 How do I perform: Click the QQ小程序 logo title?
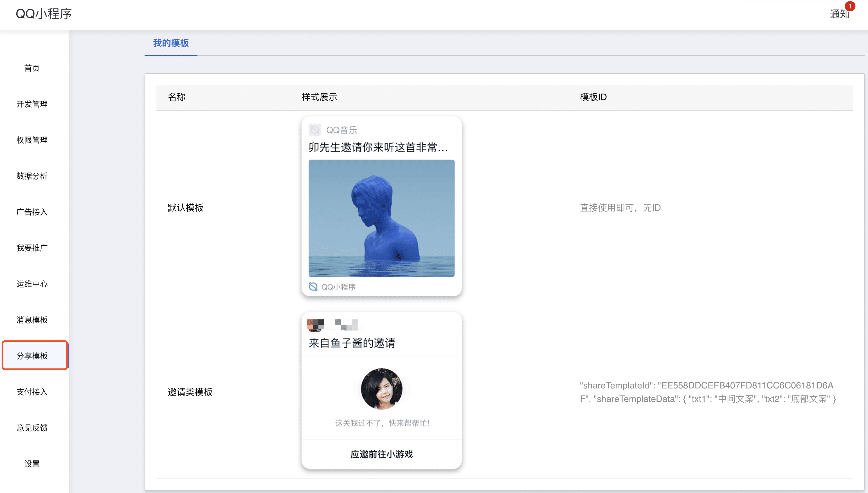44,13
